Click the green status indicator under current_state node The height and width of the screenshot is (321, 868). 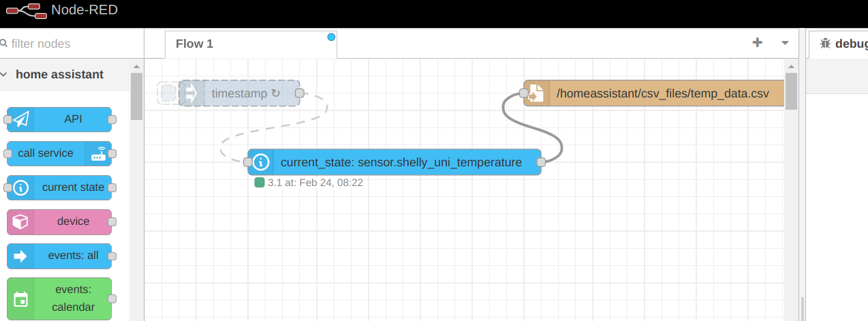(x=259, y=183)
